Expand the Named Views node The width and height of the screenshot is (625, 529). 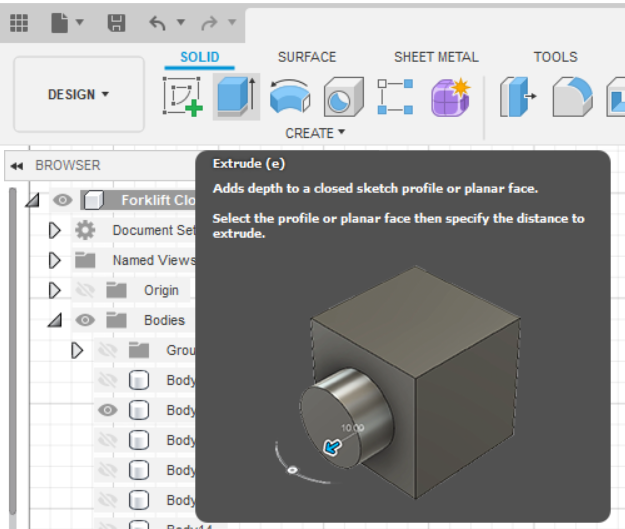55,260
